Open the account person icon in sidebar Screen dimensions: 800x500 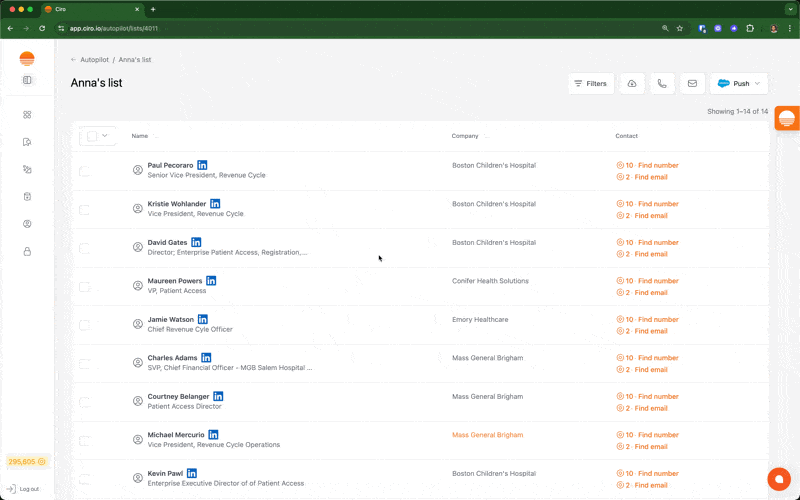coord(27,224)
